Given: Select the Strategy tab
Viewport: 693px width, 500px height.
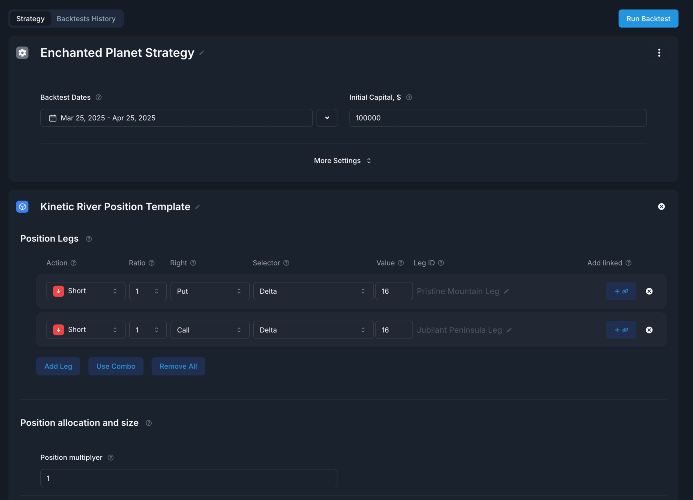Looking at the screenshot, I should tap(30, 19).
